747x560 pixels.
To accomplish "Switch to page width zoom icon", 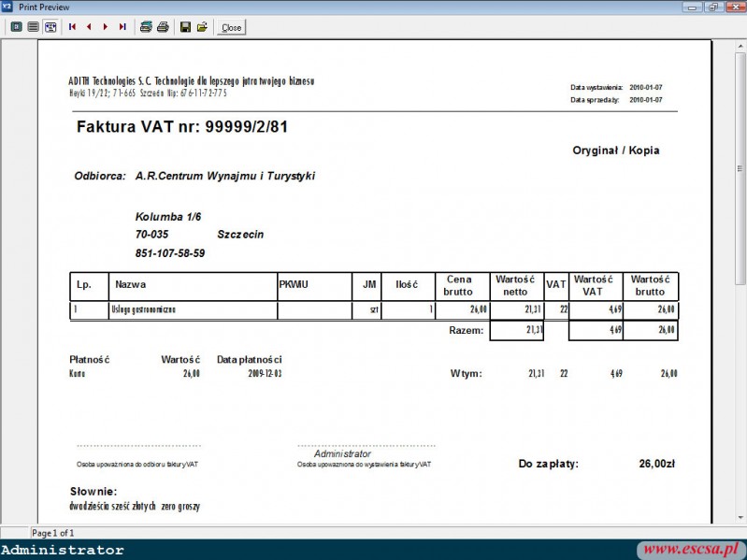I will click(x=50, y=27).
